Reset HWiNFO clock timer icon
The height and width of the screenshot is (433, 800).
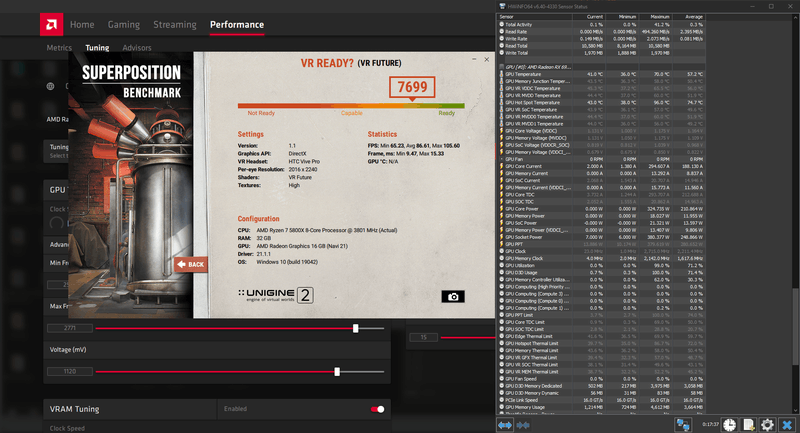(x=730, y=424)
